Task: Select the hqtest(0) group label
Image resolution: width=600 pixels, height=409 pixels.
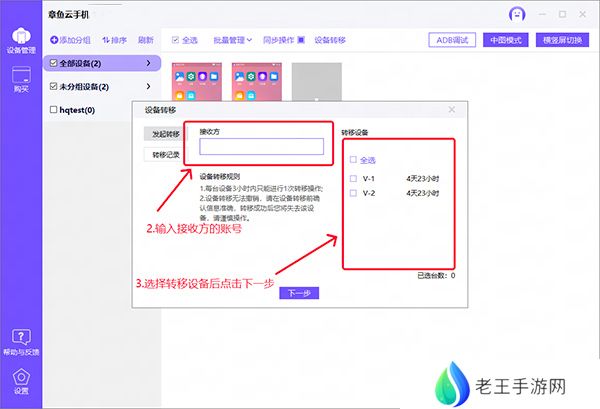Action: tap(77, 110)
